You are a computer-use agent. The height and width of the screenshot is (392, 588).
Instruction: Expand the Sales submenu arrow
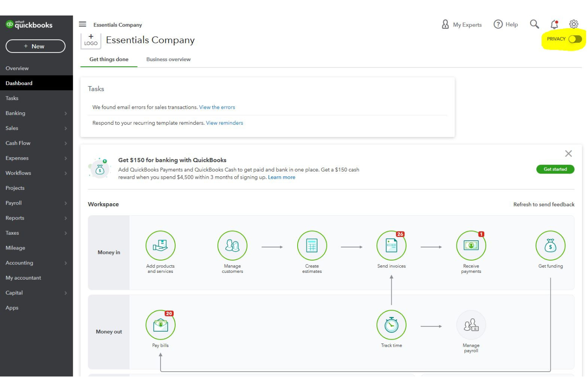coord(66,128)
